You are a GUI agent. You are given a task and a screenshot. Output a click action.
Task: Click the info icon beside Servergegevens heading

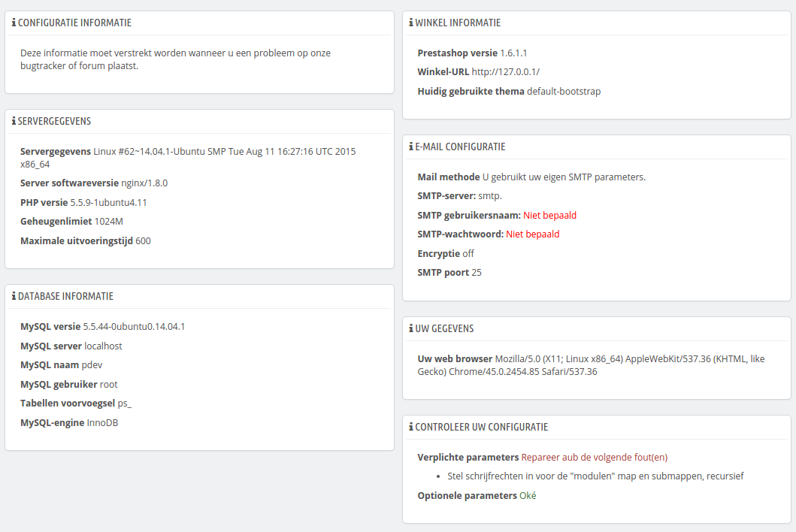[x=14, y=121]
